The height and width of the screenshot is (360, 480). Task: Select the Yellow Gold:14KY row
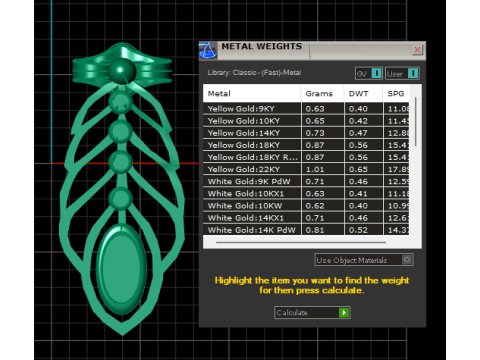click(x=306, y=133)
